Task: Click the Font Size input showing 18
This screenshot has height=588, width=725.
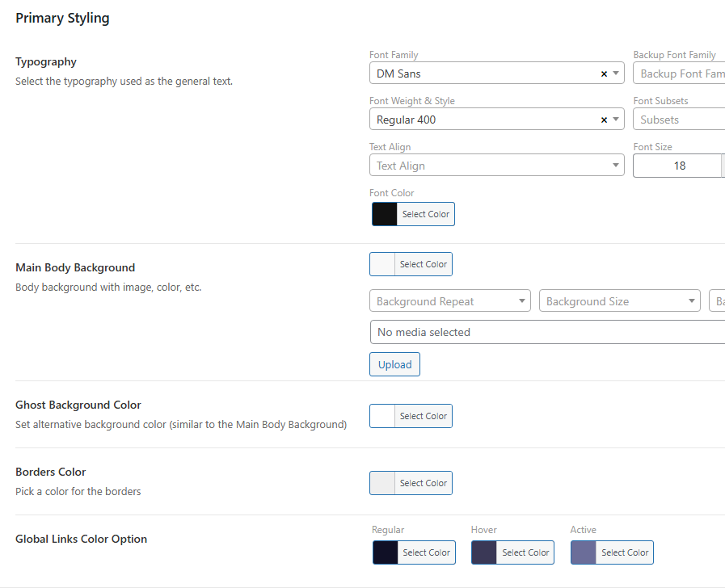Action: 677,166
